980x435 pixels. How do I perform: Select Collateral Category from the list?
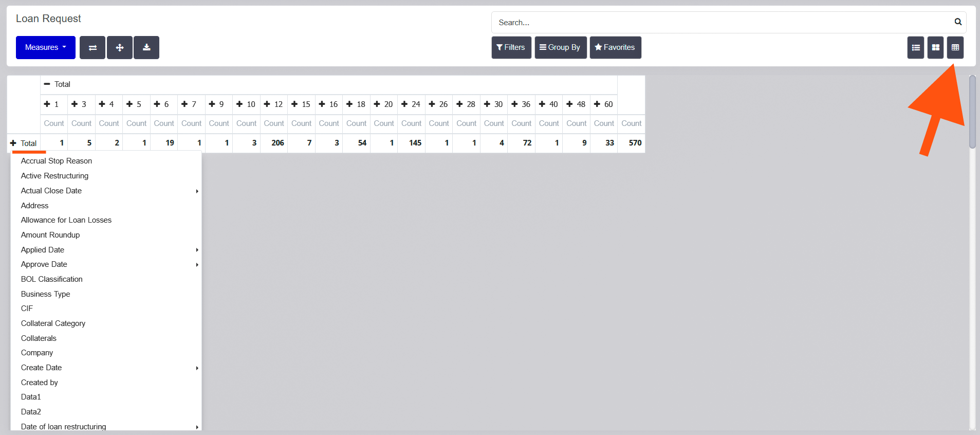click(x=53, y=323)
